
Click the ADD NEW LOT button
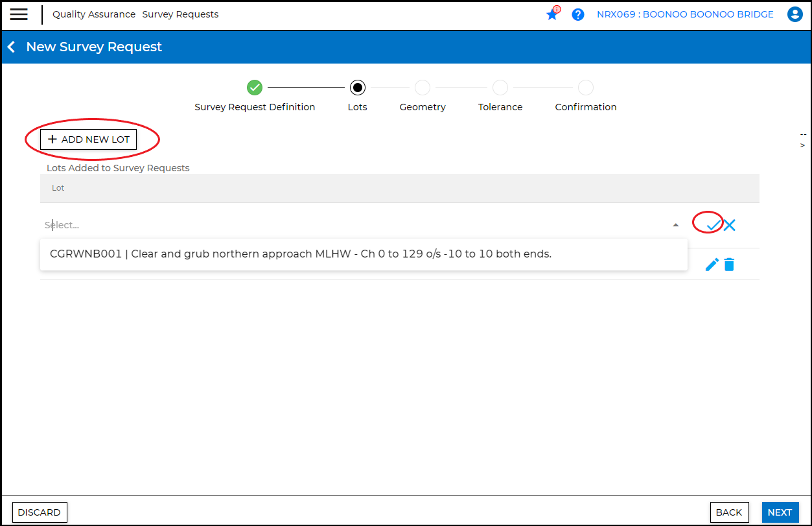tap(88, 139)
